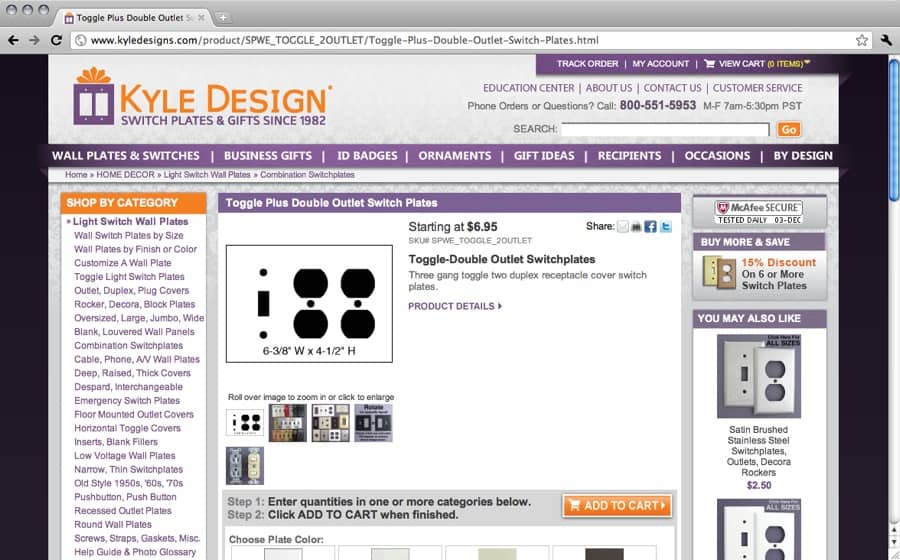Open the Ornaments menu
Screen dimensions: 900x560
pos(455,155)
